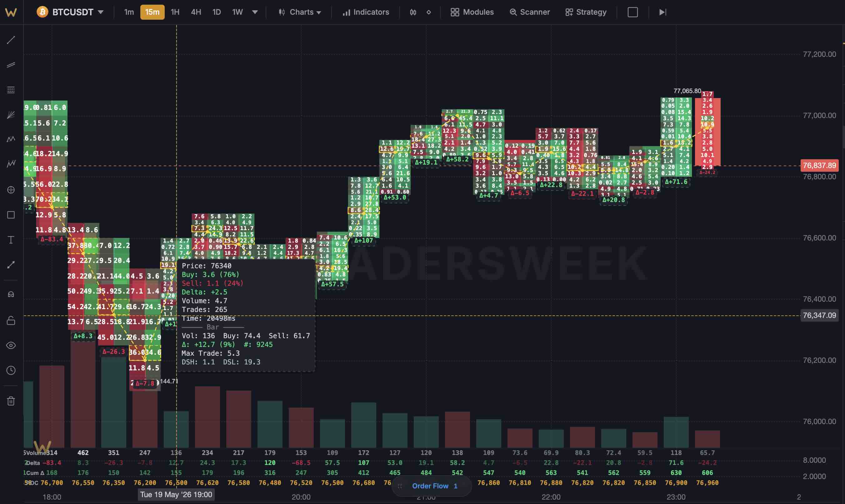Toggle drawings visibility with the eye icon
Viewport: 845px width, 504px height.
11,345
